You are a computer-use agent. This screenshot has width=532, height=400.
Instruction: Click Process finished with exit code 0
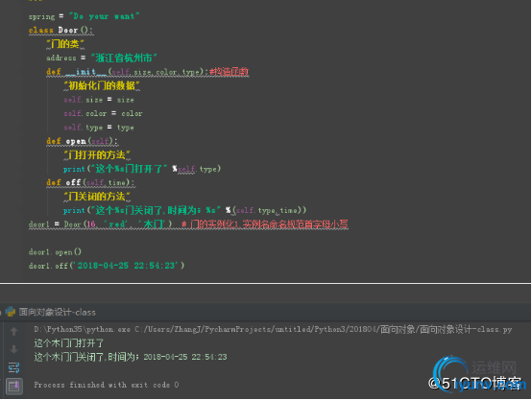coord(107,385)
